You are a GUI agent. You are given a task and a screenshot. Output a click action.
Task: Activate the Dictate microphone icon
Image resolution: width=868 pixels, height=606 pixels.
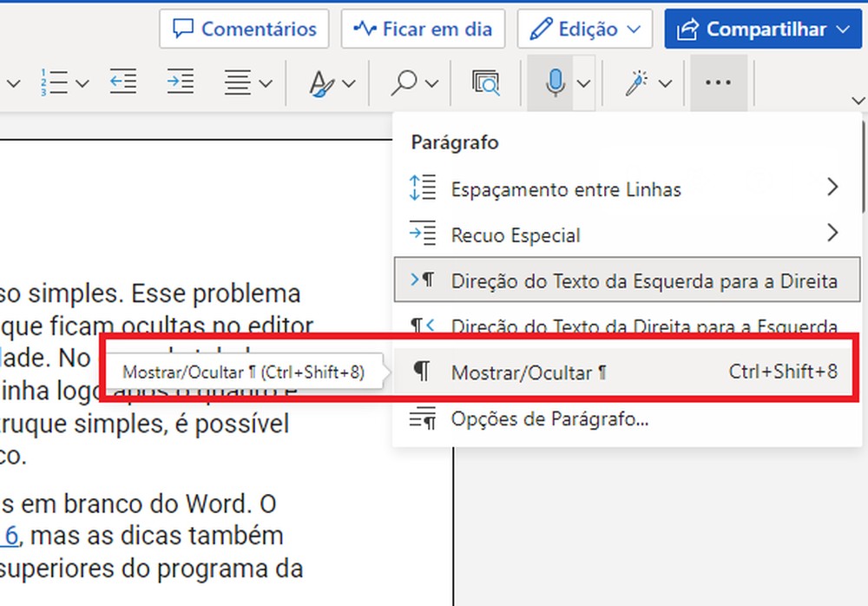coord(555,82)
